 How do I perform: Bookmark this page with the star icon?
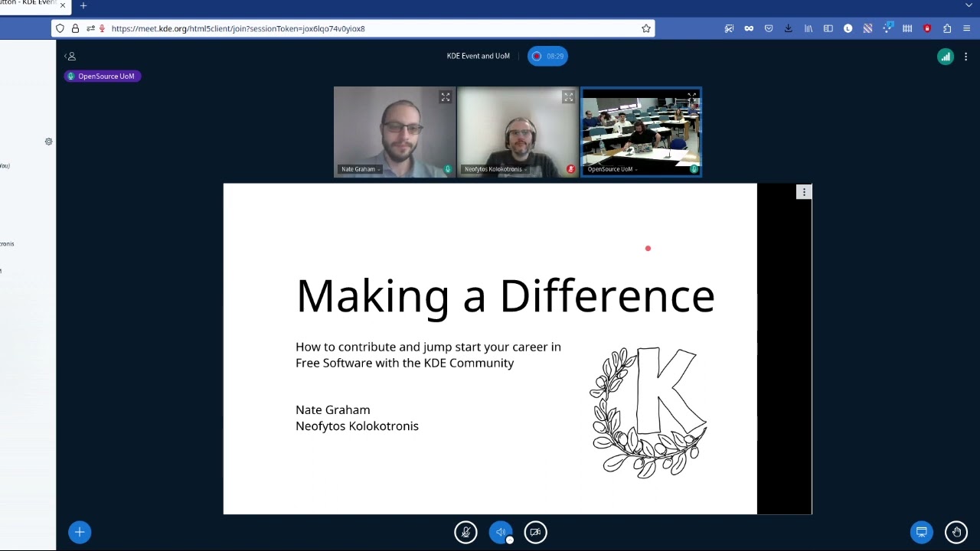point(646,28)
